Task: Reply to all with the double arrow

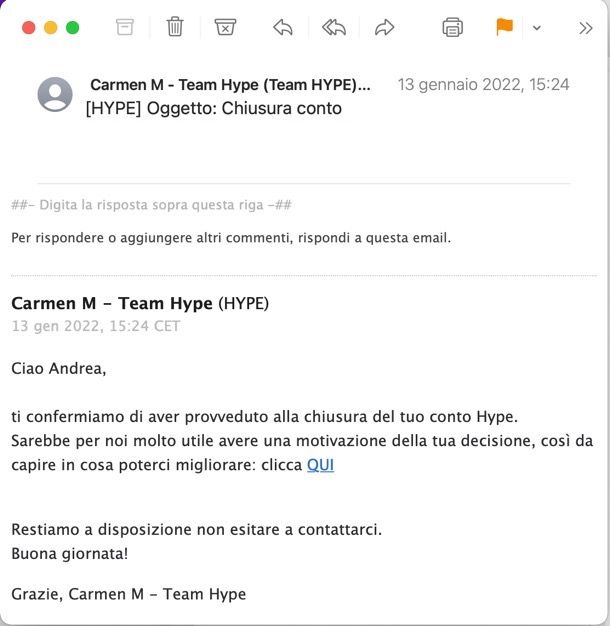Action: [334, 28]
